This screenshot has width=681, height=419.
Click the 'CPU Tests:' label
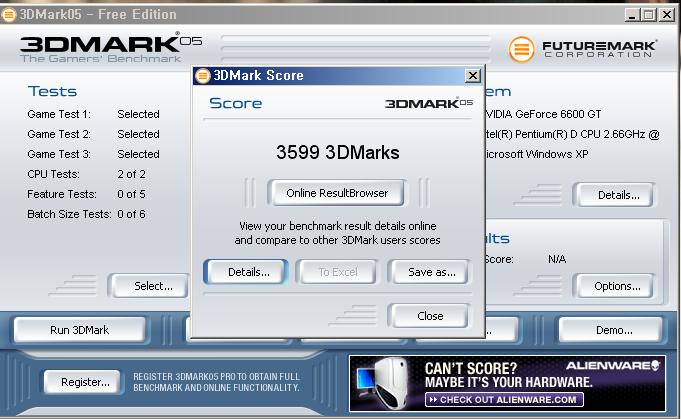click(x=53, y=174)
